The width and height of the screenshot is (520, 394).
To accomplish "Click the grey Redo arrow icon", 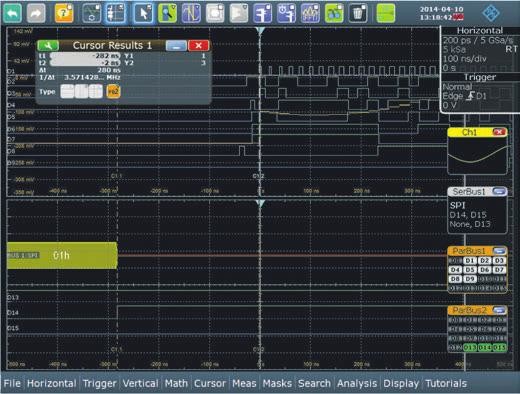I will click(x=36, y=13).
